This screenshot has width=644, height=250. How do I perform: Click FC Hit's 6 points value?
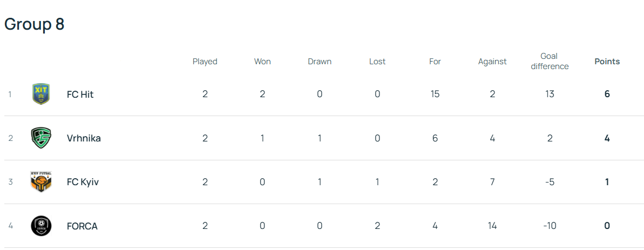[x=607, y=94]
